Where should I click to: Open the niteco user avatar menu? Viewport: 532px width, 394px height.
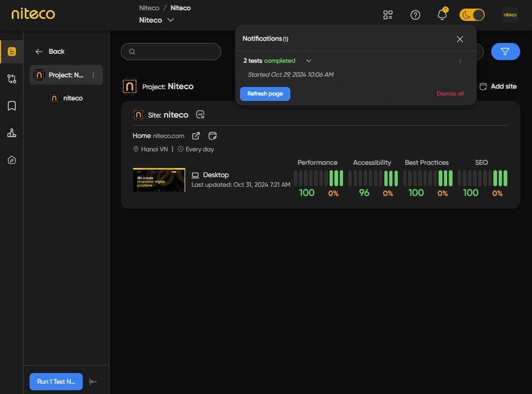510,15
